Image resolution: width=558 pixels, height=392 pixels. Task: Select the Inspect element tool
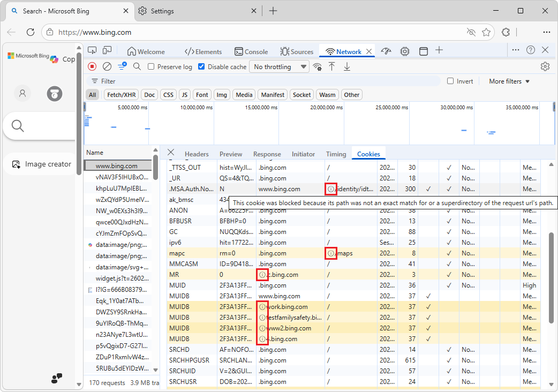click(92, 51)
